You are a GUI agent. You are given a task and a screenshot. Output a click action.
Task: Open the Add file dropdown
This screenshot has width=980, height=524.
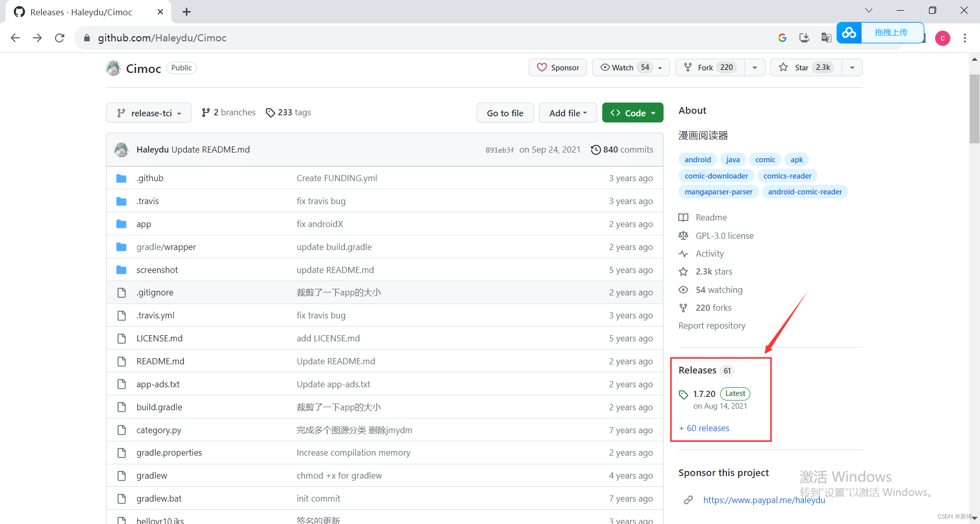(x=568, y=113)
